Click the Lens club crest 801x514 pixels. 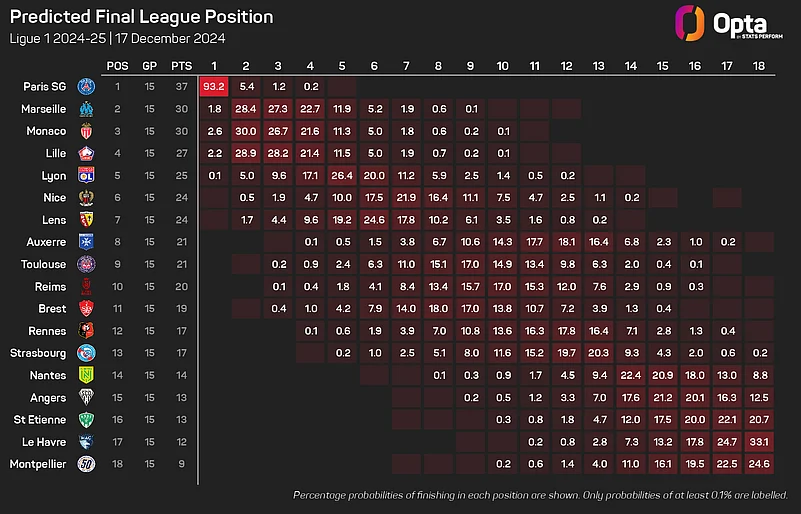click(x=87, y=219)
